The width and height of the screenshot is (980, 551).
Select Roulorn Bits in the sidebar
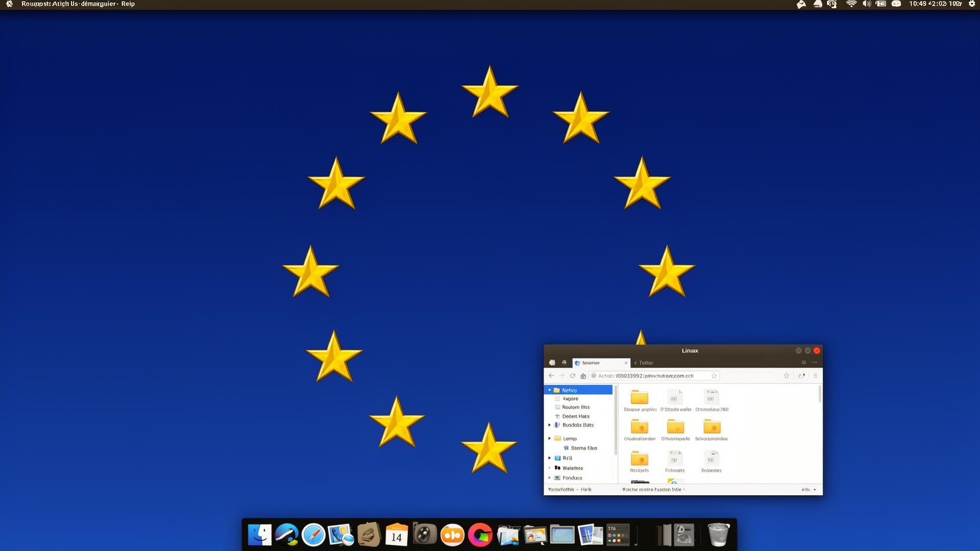click(x=576, y=408)
